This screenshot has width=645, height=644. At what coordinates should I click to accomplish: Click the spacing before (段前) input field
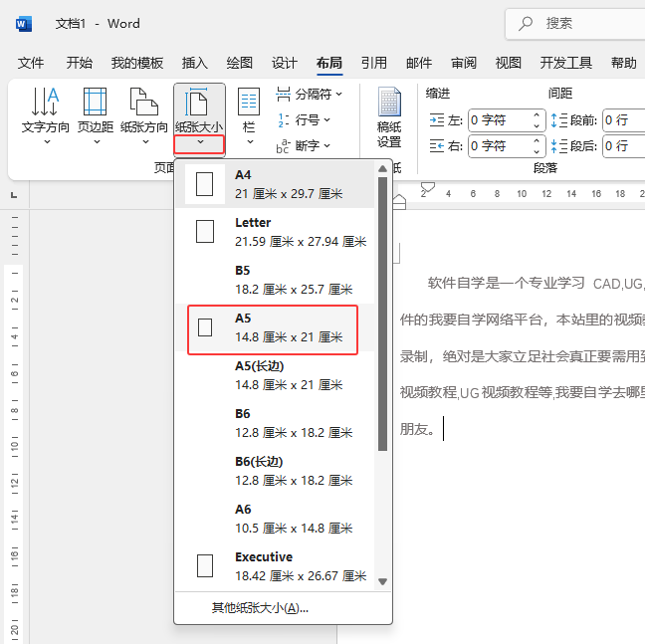[624, 120]
